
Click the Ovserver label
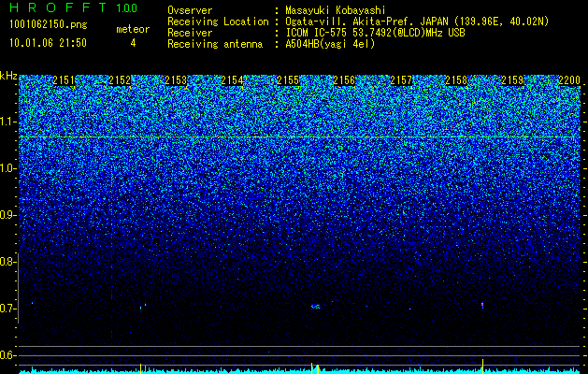click(x=190, y=10)
